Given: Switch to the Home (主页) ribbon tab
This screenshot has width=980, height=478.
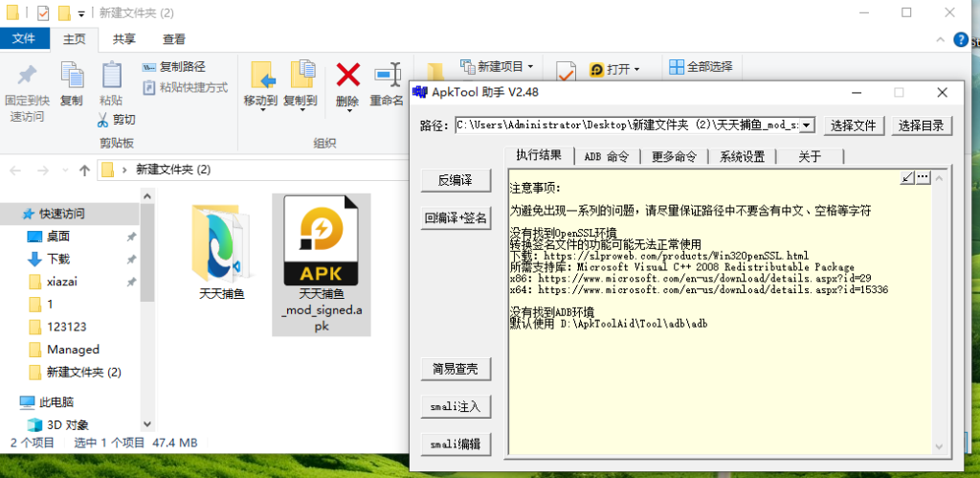Looking at the screenshot, I should [x=74, y=38].
